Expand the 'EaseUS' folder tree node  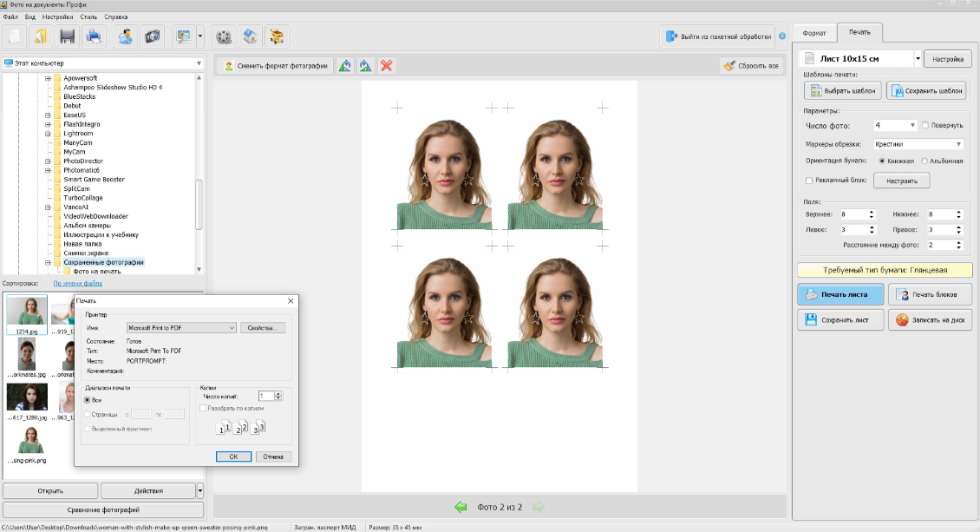48,115
